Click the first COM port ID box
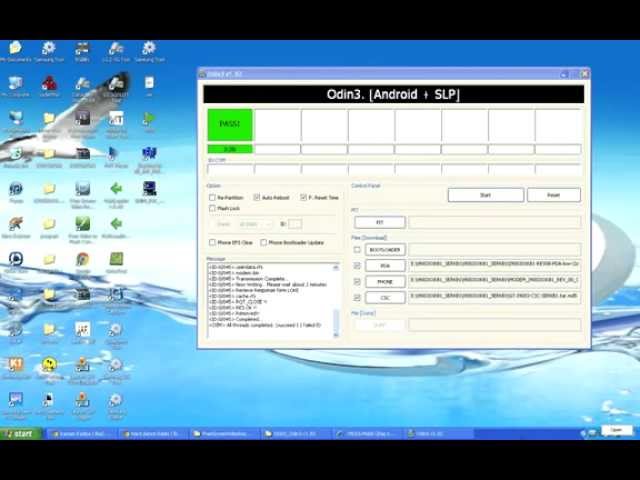The height and width of the screenshot is (480, 640). (x=230, y=169)
